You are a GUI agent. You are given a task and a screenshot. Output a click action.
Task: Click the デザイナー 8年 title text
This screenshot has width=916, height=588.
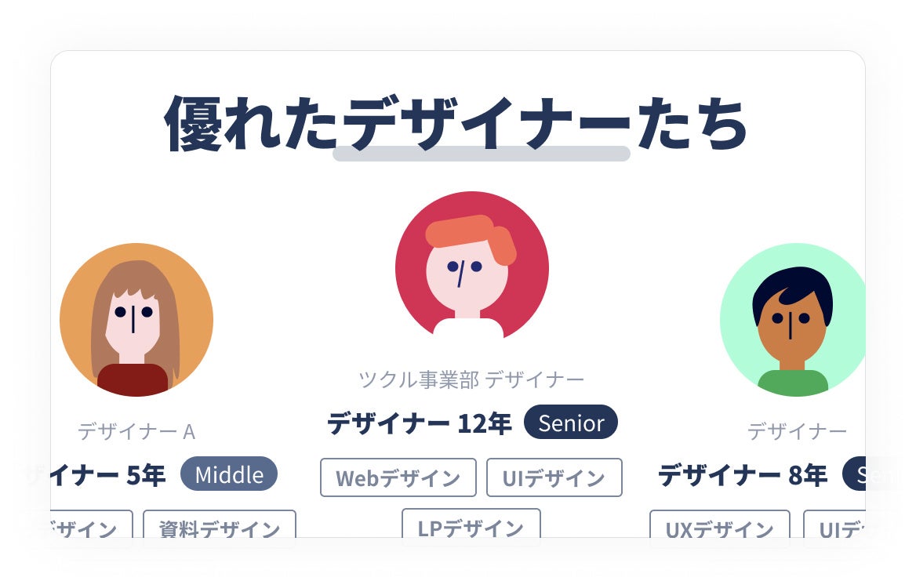tap(742, 475)
